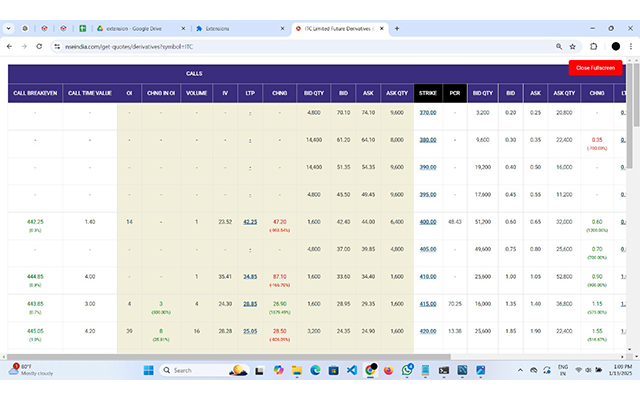The width and height of the screenshot is (640, 400).
Task: Launch Firefox from the taskbar
Action: [389, 370]
